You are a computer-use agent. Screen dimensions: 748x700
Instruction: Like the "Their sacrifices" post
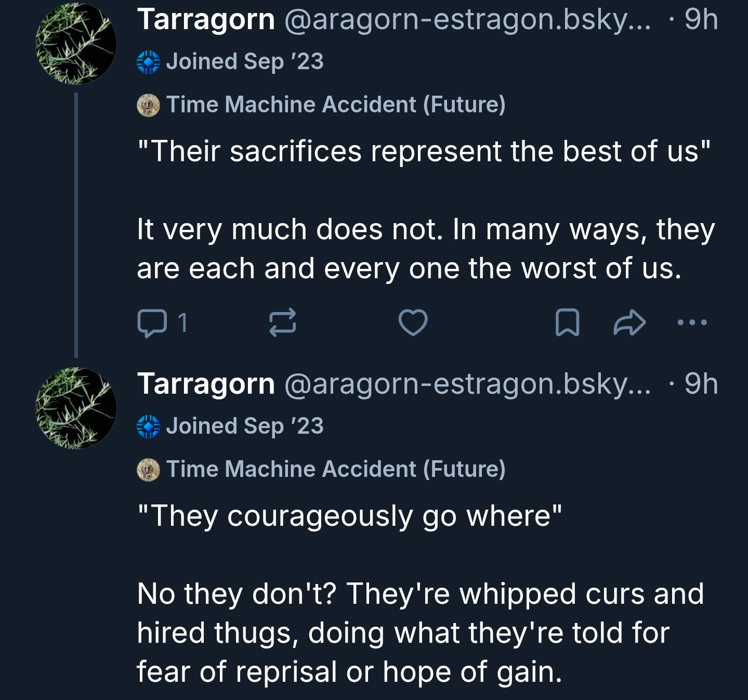(x=413, y=322)
